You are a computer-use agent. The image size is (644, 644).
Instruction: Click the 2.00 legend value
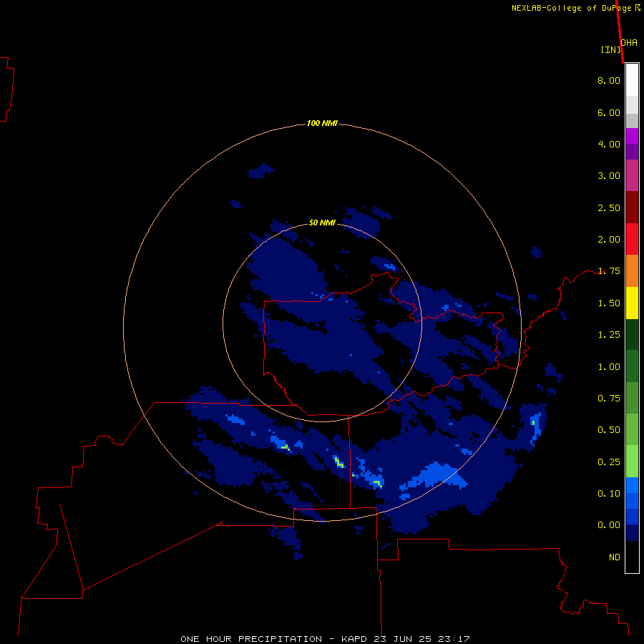pos(609,240)
